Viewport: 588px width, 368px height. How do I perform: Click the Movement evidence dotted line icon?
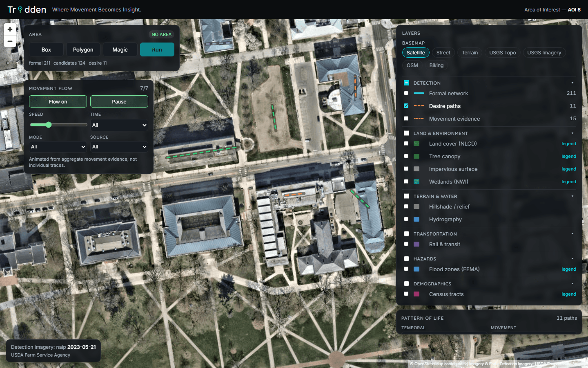(419, 119)
